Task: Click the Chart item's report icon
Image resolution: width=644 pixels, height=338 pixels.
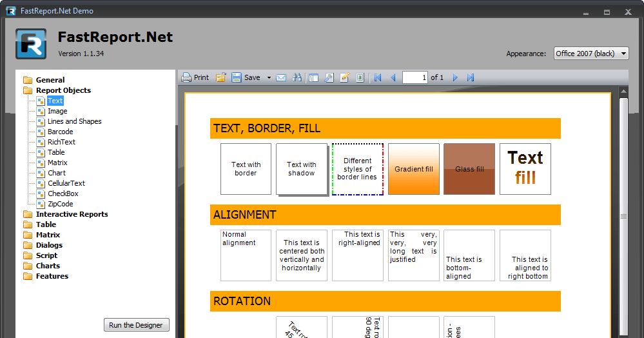Action: 41,173
